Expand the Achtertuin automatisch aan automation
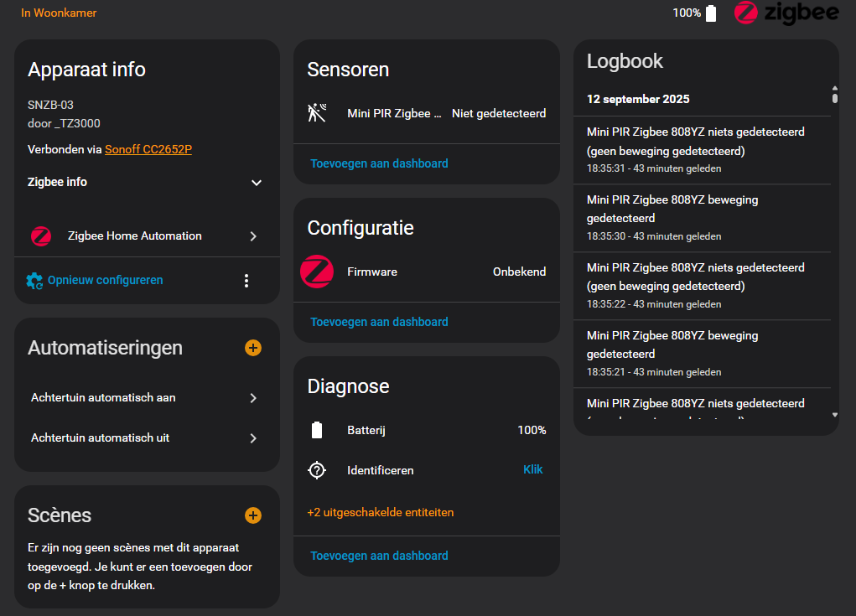This screenshot has height=616, width=856. pyautogui.click(x=253, y=398)
